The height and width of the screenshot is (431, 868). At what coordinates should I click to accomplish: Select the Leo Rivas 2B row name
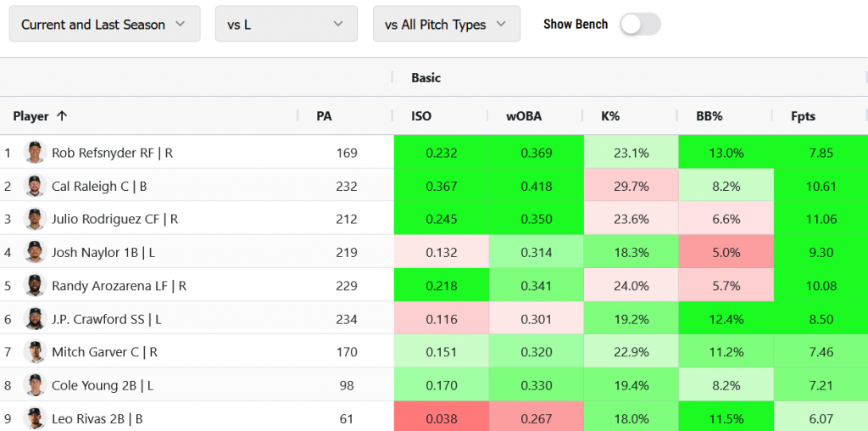[x=97, y=418]
